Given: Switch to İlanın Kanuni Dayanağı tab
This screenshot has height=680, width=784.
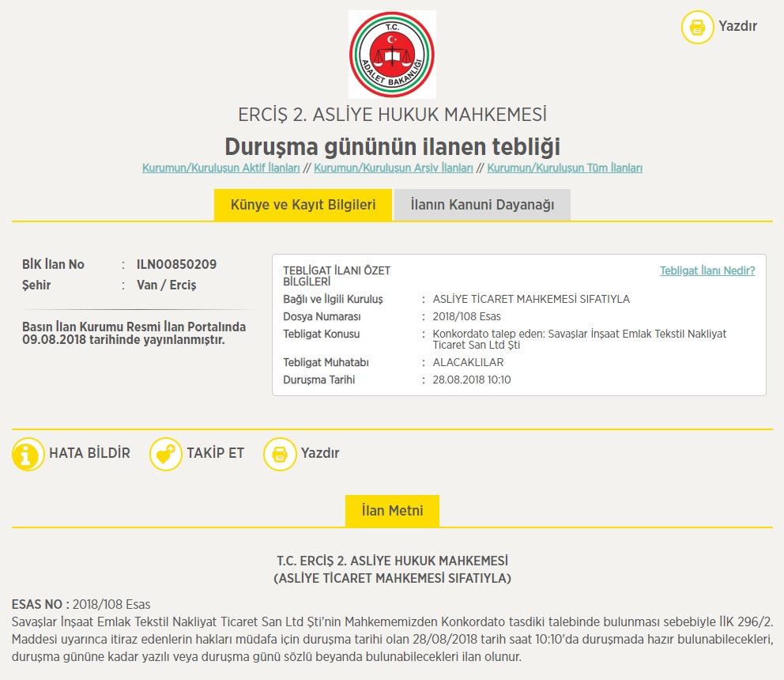Looking at the screenshot, I should pyautogui.click(x=482, y=205).
